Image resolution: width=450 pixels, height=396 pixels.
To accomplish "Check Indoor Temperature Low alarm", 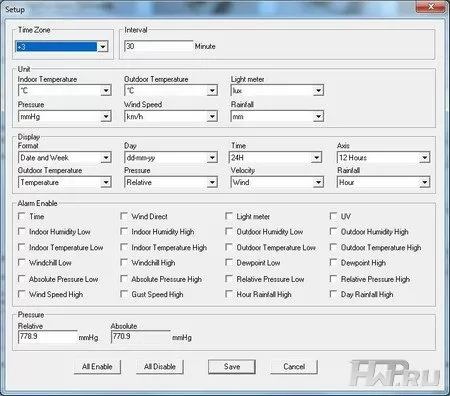I will (x=22, y=247).
